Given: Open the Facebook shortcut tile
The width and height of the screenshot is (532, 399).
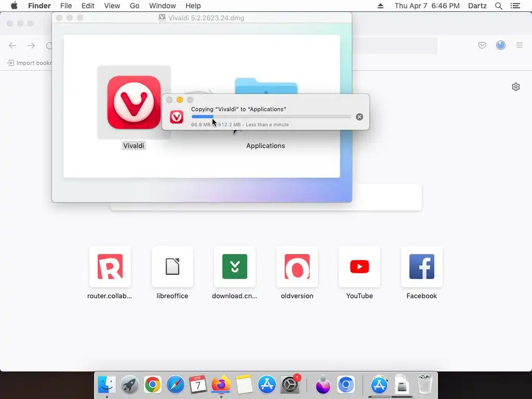Looking at the screenshot, I should 422,267.
